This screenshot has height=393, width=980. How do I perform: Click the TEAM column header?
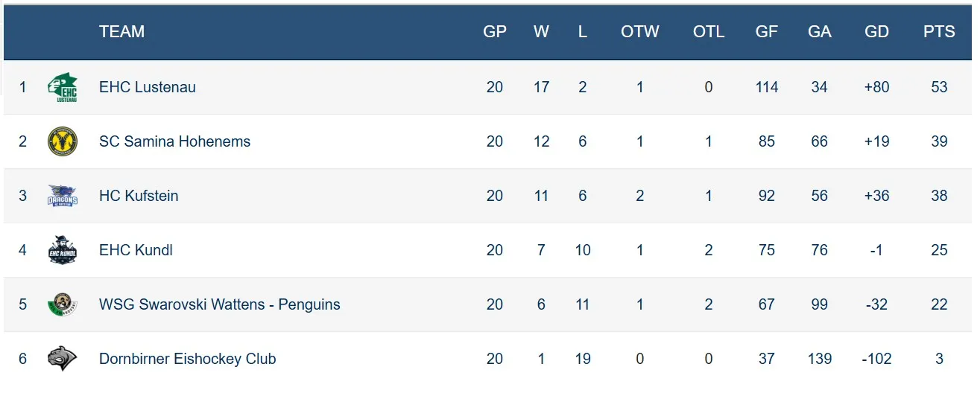coord(121,32)
